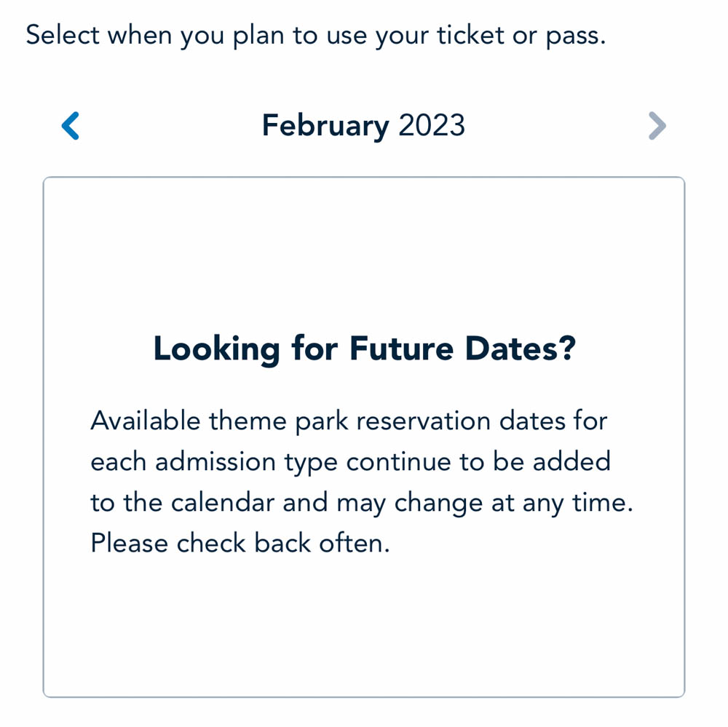The width and height of the screenshot is (728, 727).
Task: Advance to the next month
Action: pos(657,125)
